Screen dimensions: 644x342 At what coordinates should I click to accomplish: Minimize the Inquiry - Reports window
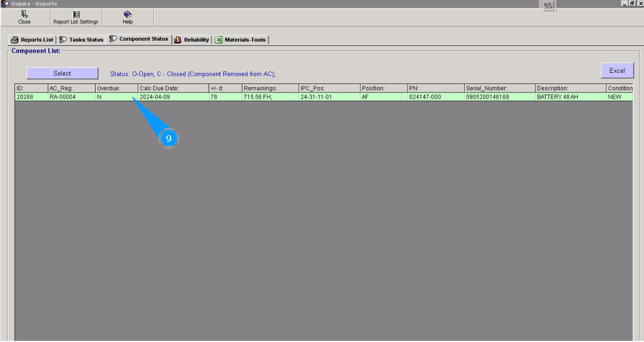(624, 3)
